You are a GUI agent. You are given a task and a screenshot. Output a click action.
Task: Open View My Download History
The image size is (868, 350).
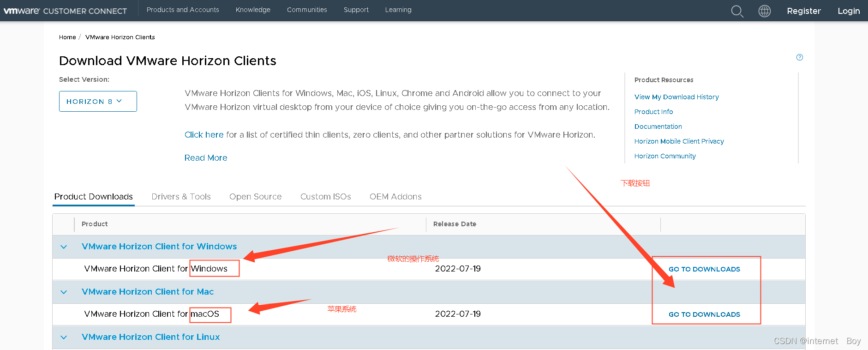point(676,97)
